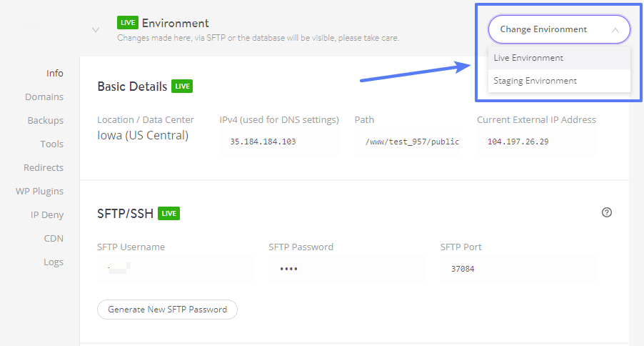
Task: Click the SFTP Password masked field
Action: [x=347, y=269]
